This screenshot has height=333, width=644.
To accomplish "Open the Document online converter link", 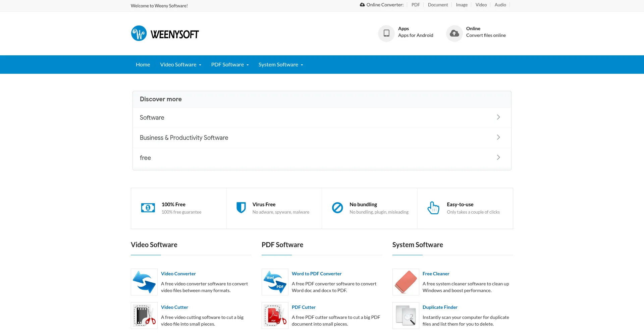I will coord(438,5).
